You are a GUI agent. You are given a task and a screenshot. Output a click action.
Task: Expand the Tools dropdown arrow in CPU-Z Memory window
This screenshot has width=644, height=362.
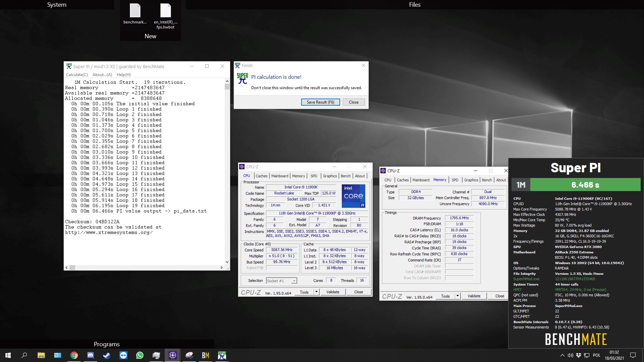[457, 296]
